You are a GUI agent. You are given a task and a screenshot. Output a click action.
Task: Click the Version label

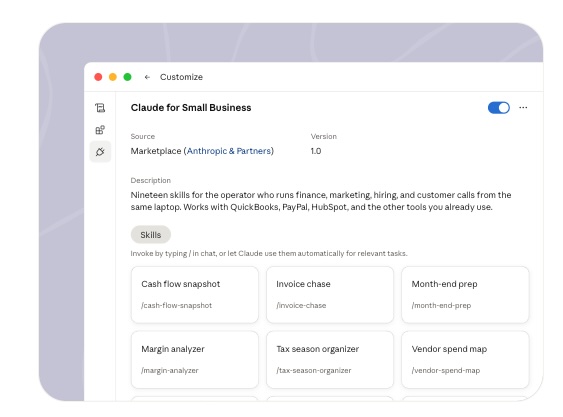(324, 136)
